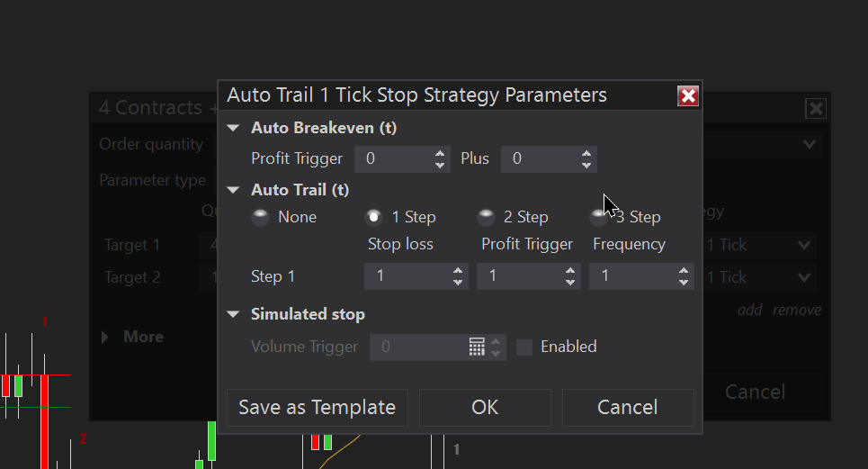This screenshot has width=868, height=469.
Task: Increase the Profit Trigger breakeven value
Action: [440, 153]
